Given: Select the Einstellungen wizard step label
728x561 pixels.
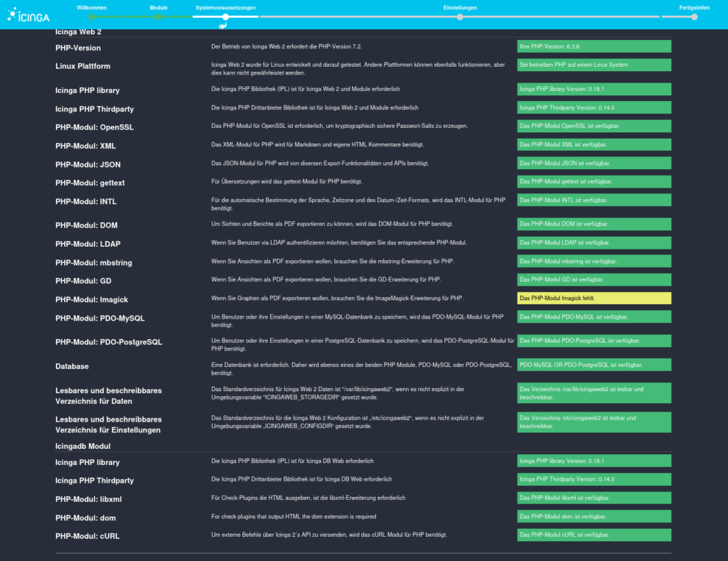Looking at the screenshot, I should click(460, 7).
